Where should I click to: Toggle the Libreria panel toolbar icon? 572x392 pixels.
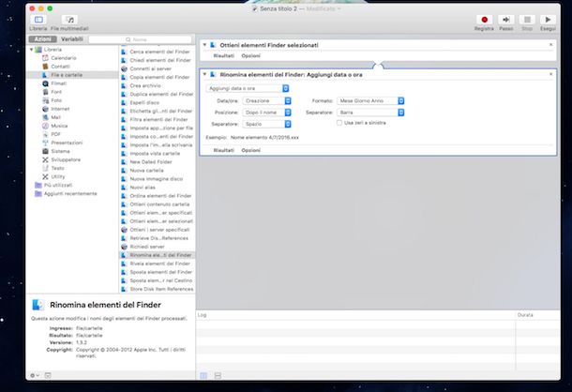38,20
